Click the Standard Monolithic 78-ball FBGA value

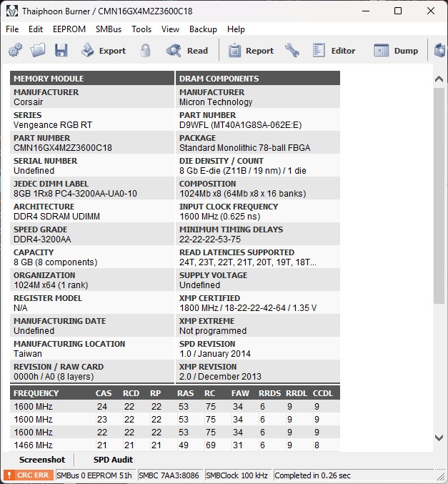click(244, 148)
